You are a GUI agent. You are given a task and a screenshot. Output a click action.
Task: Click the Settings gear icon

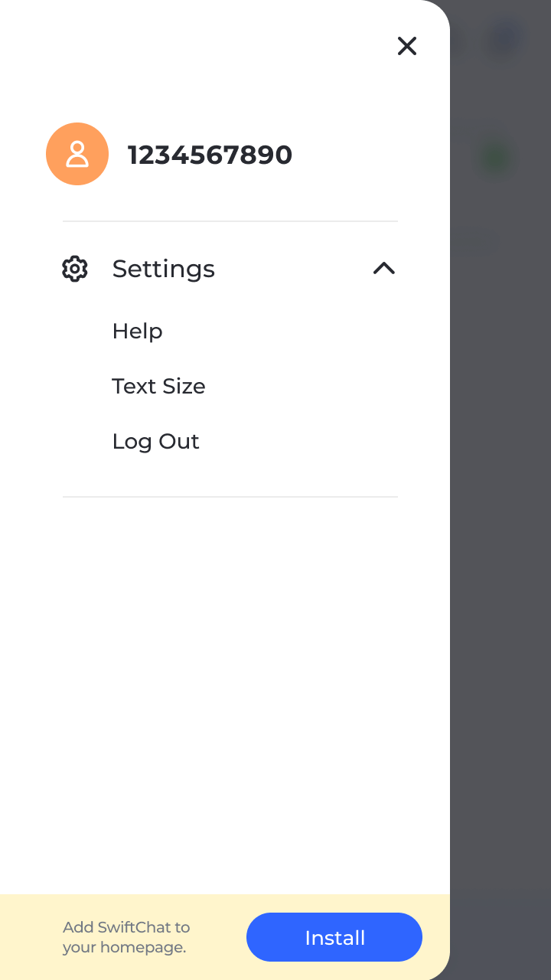click(75, 269)
